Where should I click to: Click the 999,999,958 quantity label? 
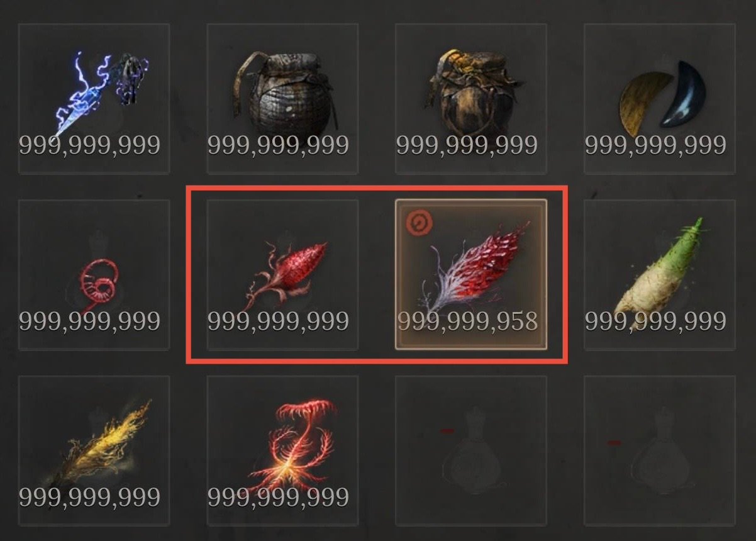coord(467,321)
